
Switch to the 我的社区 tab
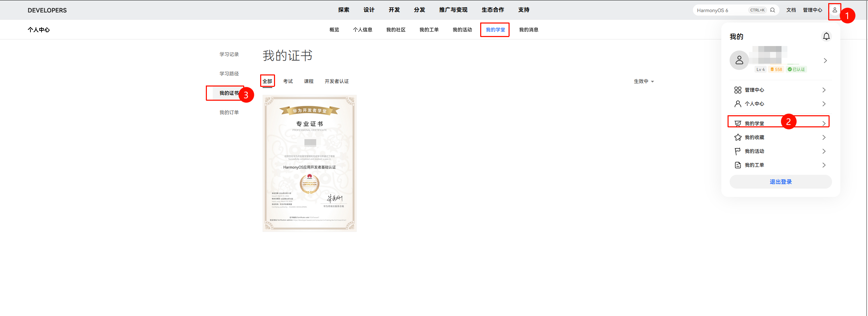[x=396, y=30]
